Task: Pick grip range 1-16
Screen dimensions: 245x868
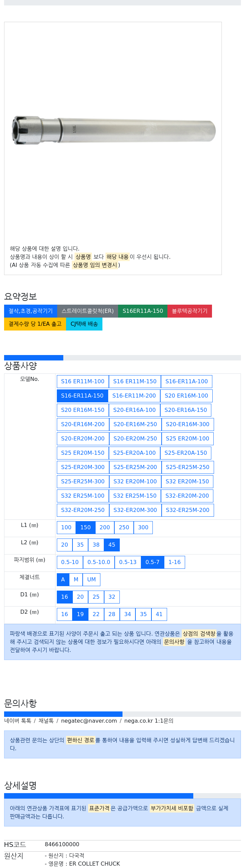Action: (x=175, y=562)
